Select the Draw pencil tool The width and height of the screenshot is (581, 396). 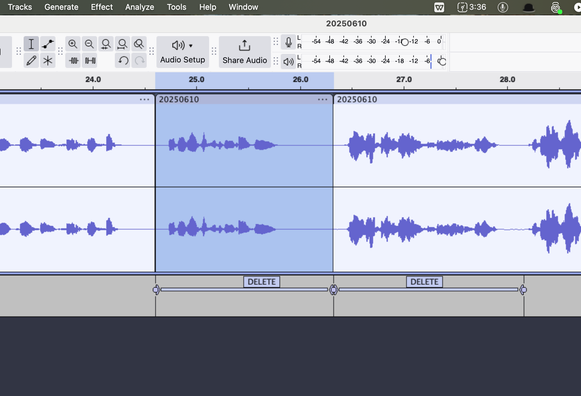[x=31, y=60]
